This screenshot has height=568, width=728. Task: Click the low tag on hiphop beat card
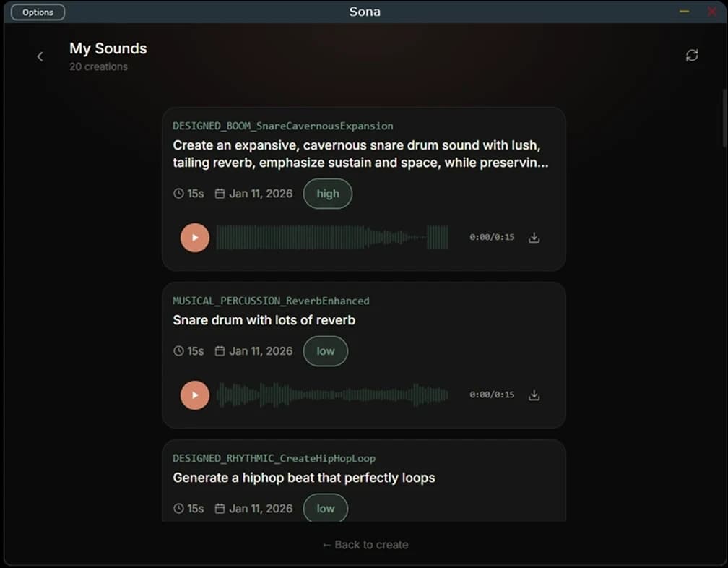coord(326,508)
